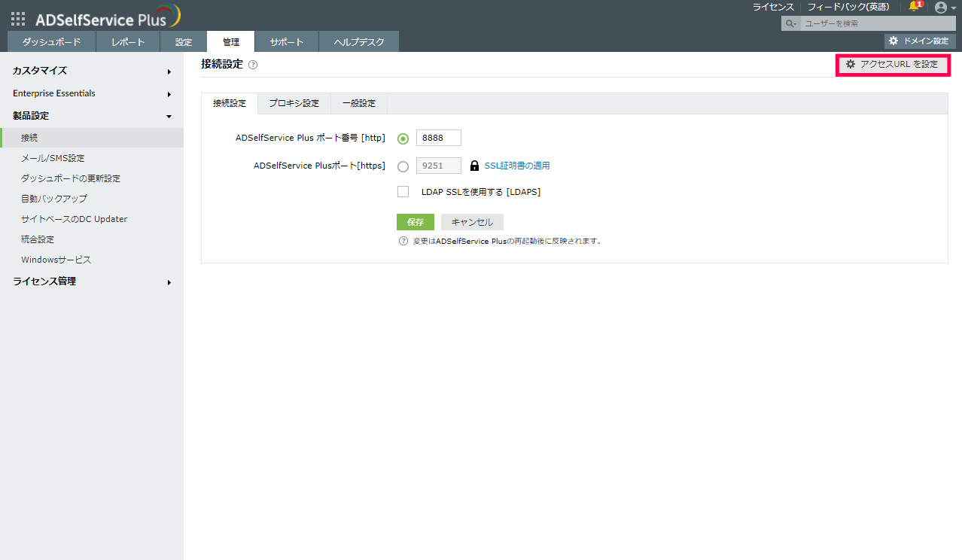
Task: Select the https port radio button
Action: point(403,166)
